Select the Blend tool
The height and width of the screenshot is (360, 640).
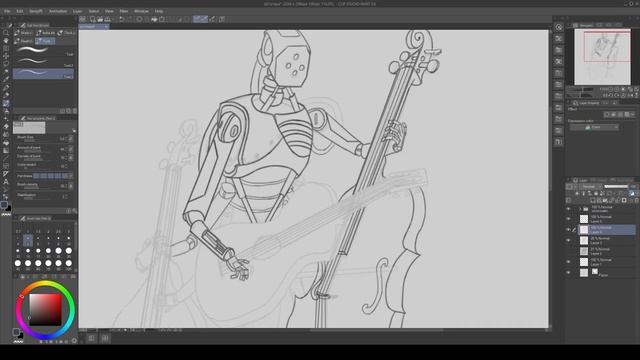pos(6,135)
